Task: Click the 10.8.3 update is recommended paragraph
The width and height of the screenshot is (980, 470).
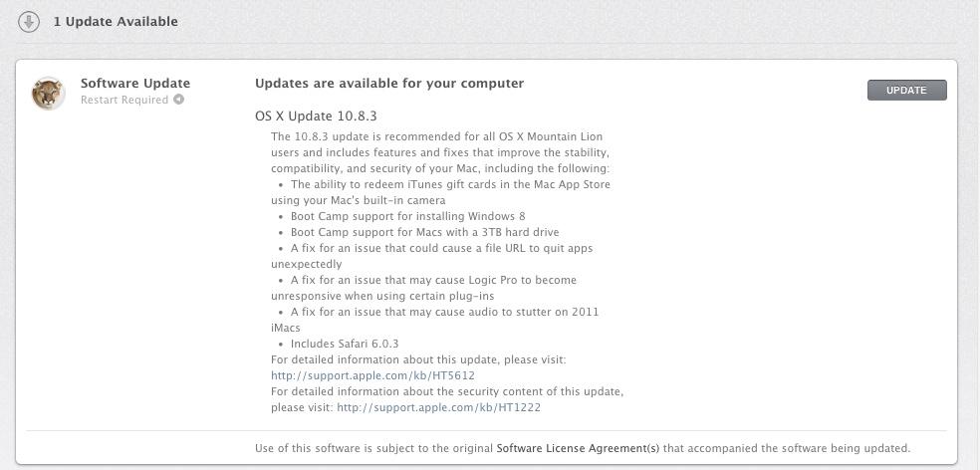Action: point(440,152)
